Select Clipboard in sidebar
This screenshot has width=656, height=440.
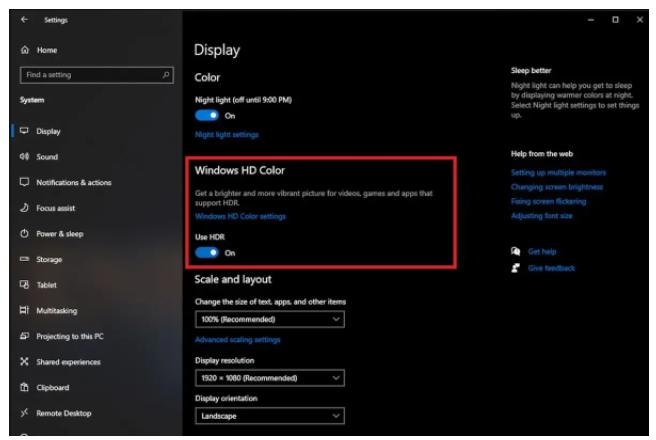click(52, 388)
